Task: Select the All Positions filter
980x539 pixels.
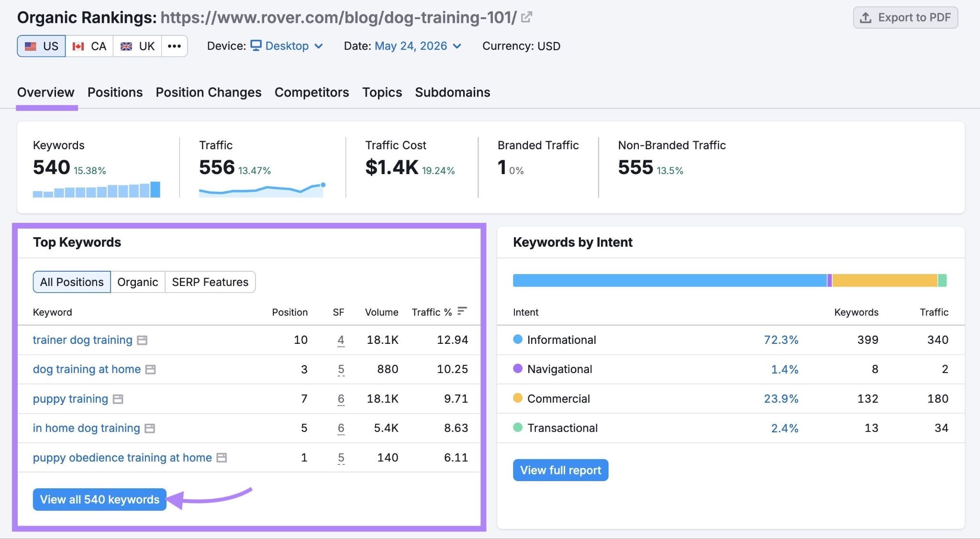Action: 72,282
